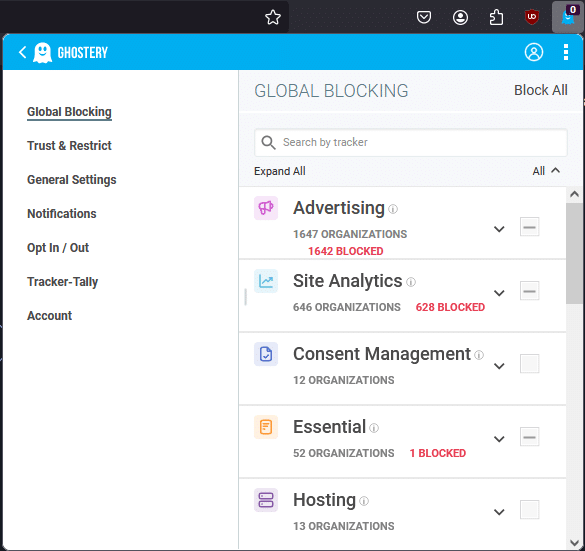The width and height of the screenshot is (585, 551).
Task: Open Account section in sidebar
Action: (x=50, y=316)
